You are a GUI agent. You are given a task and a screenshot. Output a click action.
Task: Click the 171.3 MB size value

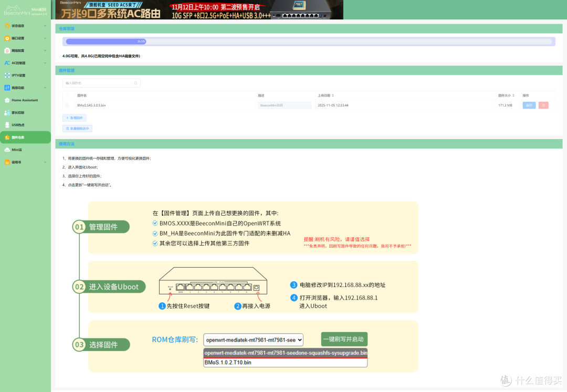(x=505, y=105)
